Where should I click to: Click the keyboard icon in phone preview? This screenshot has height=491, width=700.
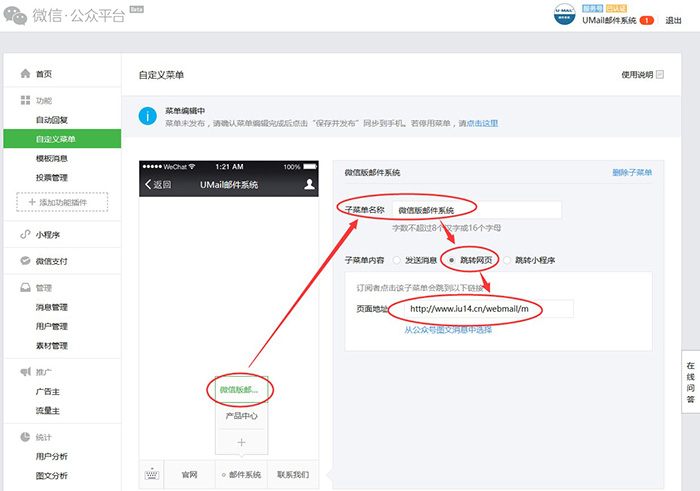[152, 474]
